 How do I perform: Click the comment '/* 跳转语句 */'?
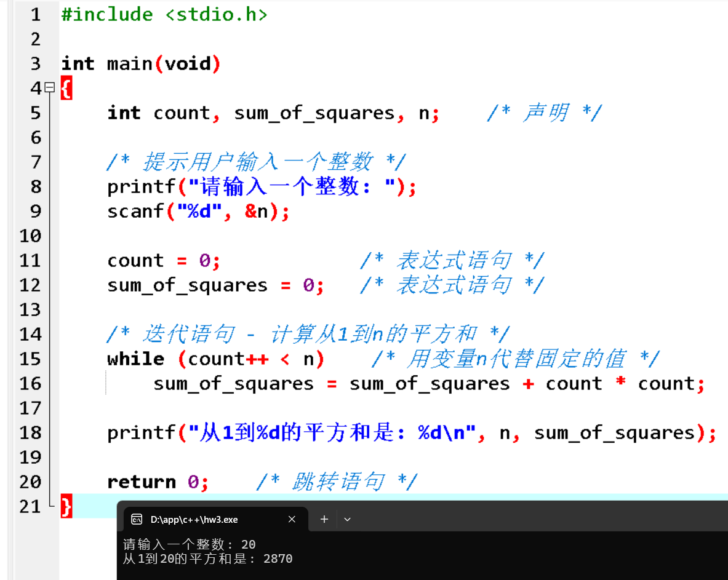[x=337, y=482]
